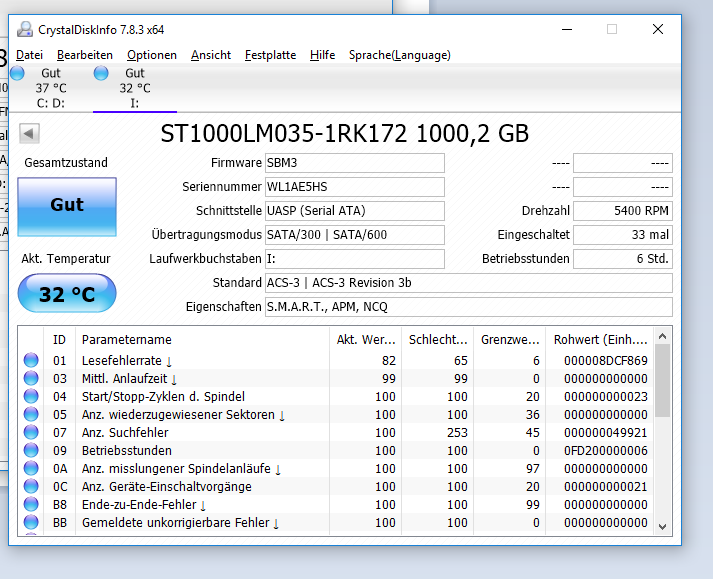The image size is (713, 579).
Task: Click status orb for Ende-zu-Ende-Fehler row
Action: coord(31,504)
